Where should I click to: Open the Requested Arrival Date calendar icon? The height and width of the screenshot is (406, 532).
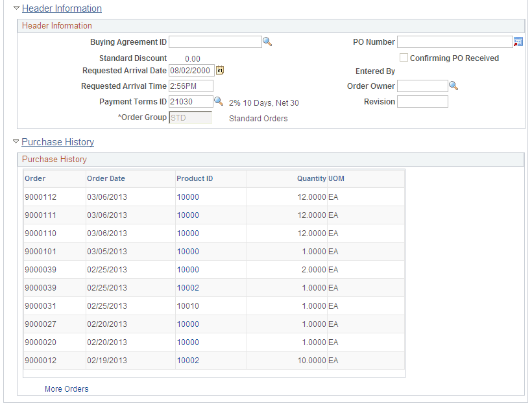(x=219, y=70)
